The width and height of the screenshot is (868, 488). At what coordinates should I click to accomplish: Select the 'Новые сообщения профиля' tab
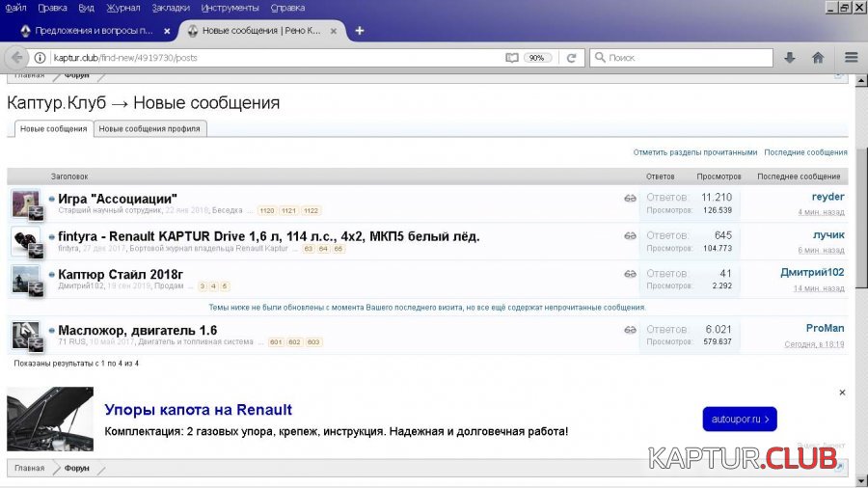click(149, 129)
